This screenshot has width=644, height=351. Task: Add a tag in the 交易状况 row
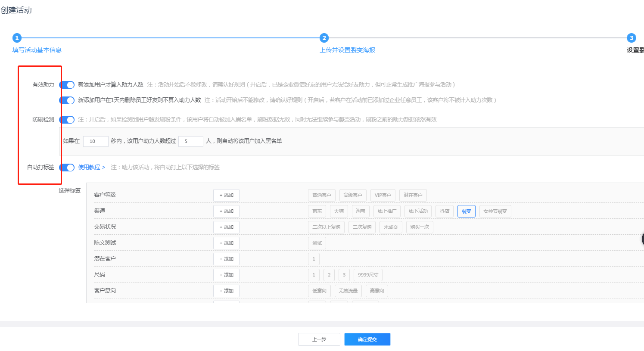pyautogui.click(x=226, y=227)
